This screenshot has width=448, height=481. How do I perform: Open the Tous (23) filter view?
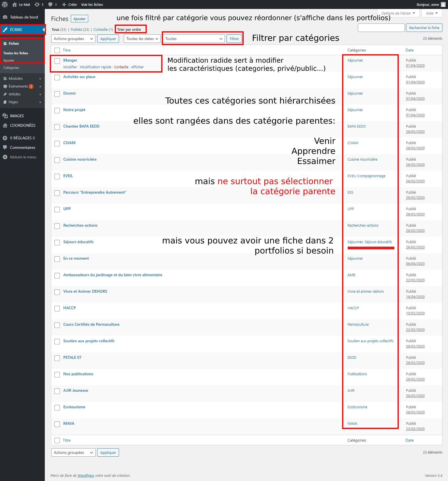point(59,29)
